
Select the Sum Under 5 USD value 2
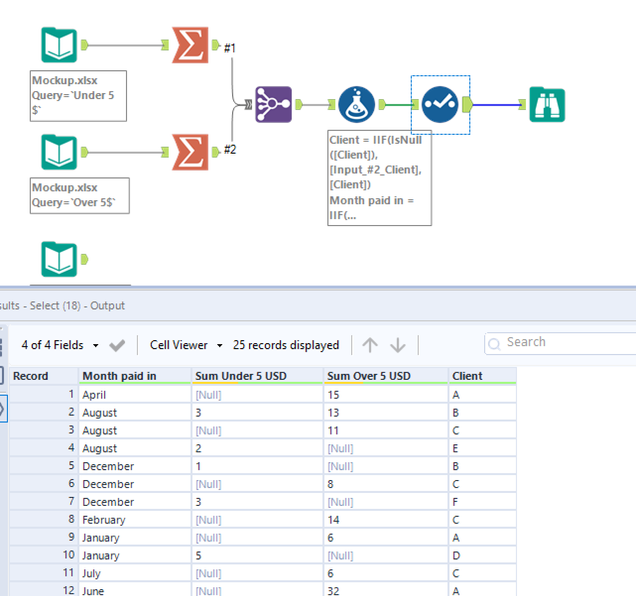click(257, 448)
